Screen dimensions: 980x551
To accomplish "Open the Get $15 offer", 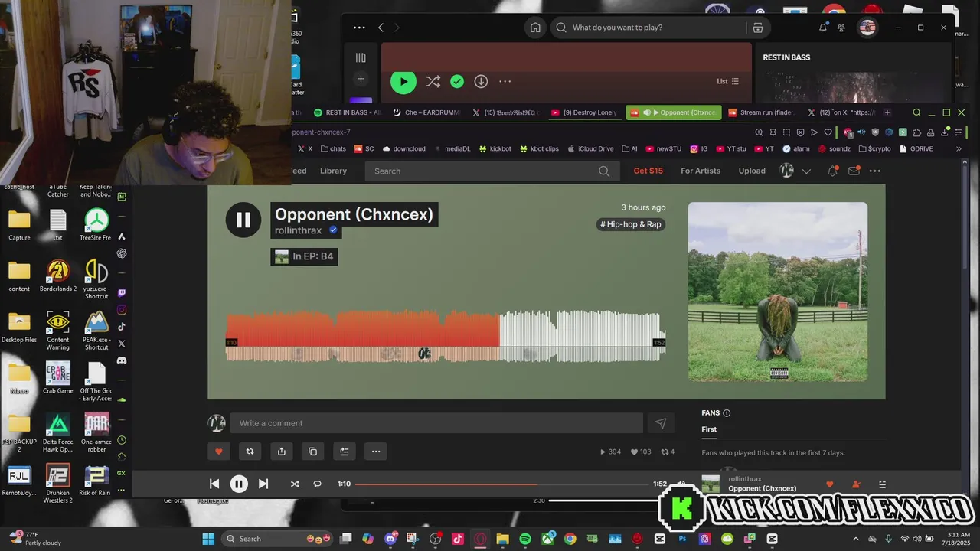I will pos(648,171).
